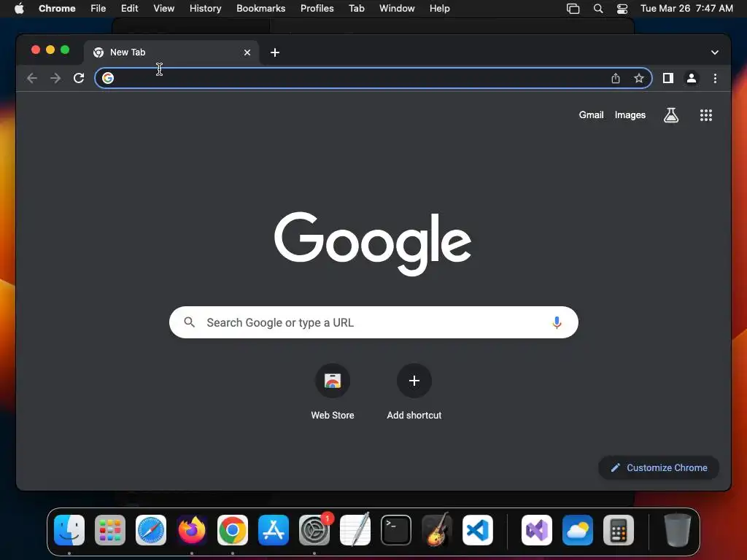The height and width of the screenshot is (560, 747).
Task: Open purple Visual Studio from dock
Action: 536,529
